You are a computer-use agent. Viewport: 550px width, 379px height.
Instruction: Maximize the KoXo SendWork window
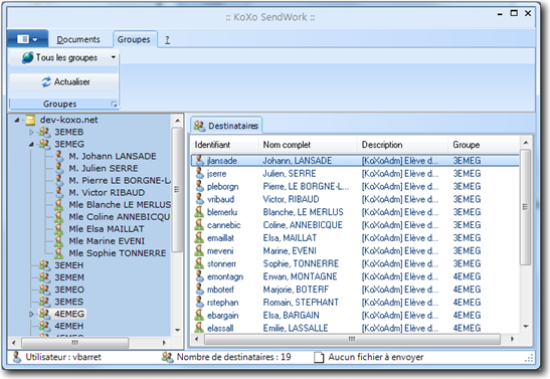pos(514,13)
